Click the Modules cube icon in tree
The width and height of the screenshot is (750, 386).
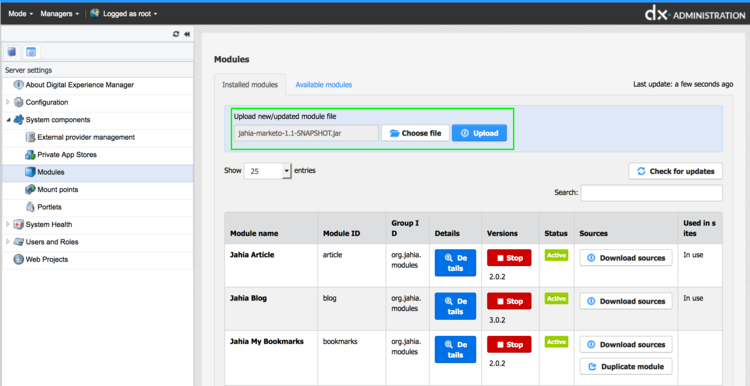point(30,172)
